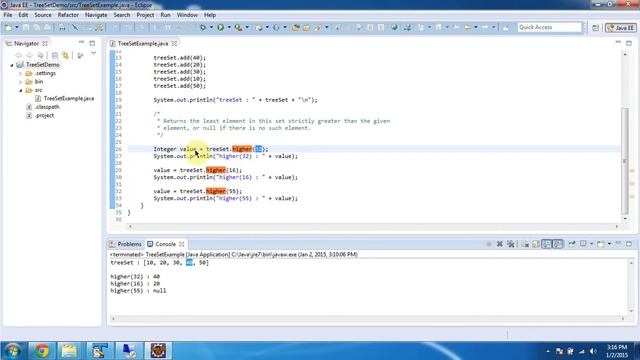Open the Debug configurations dropdown arrow

click(x=211, y=27)
